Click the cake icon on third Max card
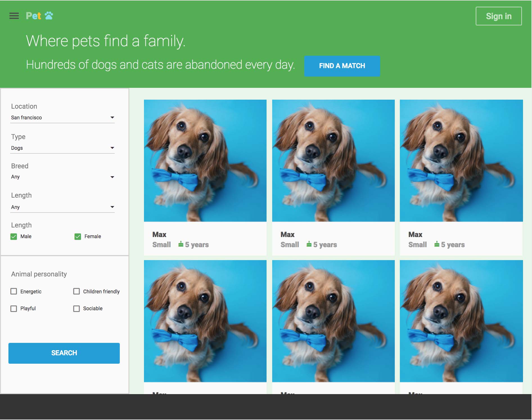This screenshot has height=420, width=532. (x=437, y=244)
